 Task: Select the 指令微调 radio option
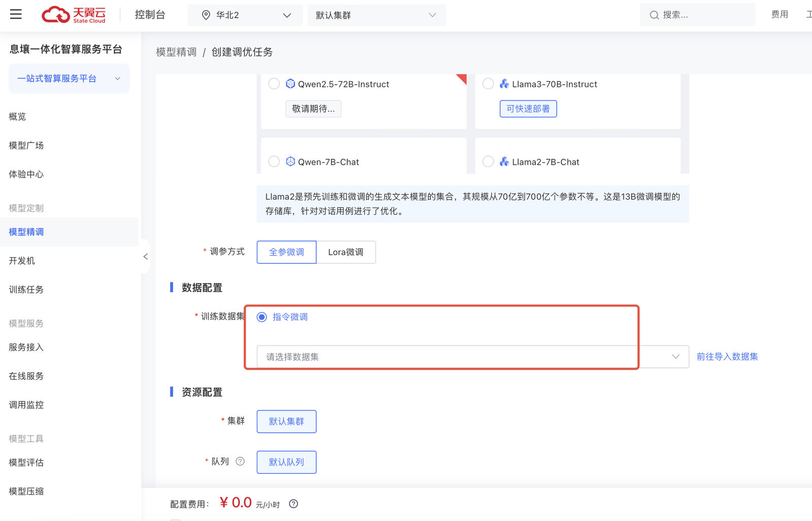[x=262, y=317]
